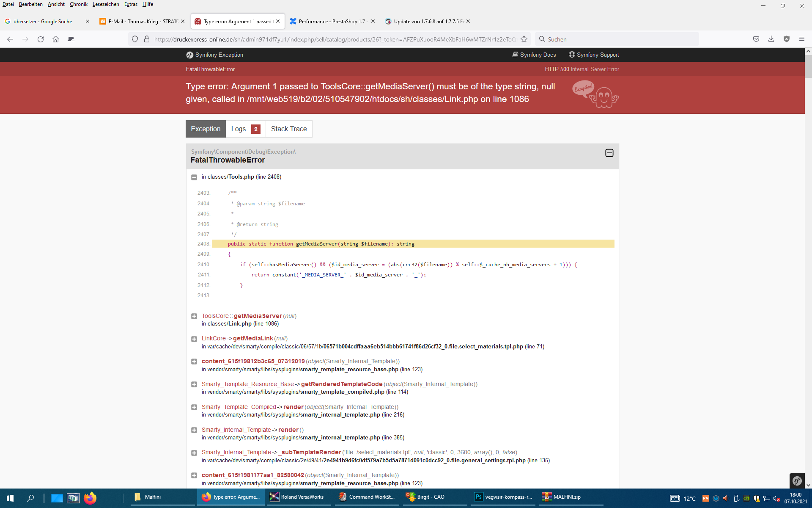The width and height of the screenshot is (812, 508).
Task: Switch to the Logs tab
Action: [x=245, y=129]
